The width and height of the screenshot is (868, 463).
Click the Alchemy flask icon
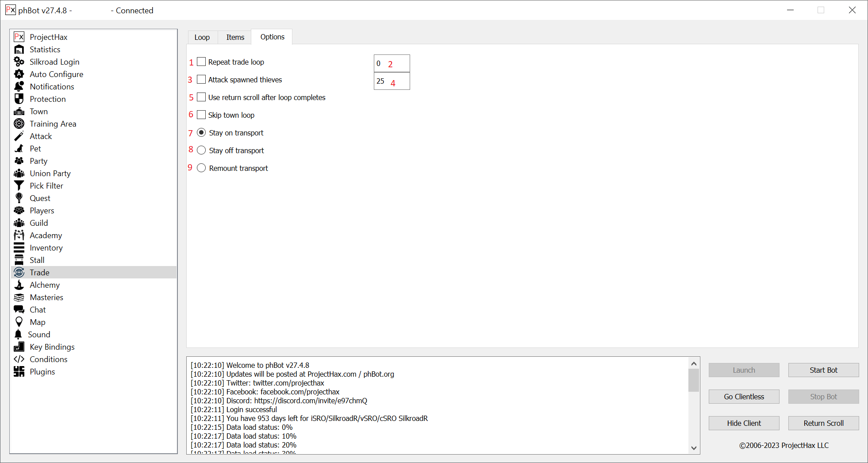point(19,285)
